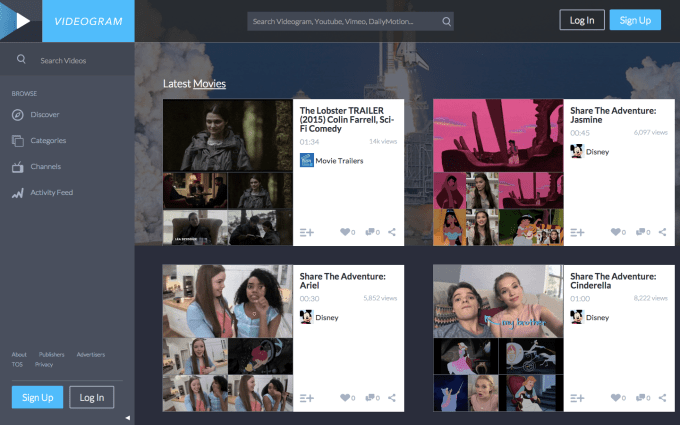This screenshot has width=680, height=425.
Task: Open the About footer link
Action: [x=19, y=354]
